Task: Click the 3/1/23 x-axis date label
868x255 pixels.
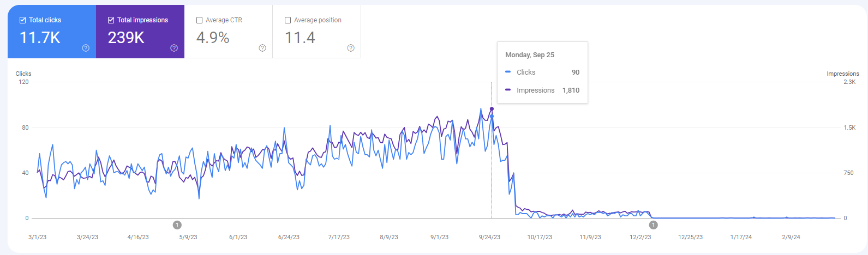Action: tap(37, 238)
